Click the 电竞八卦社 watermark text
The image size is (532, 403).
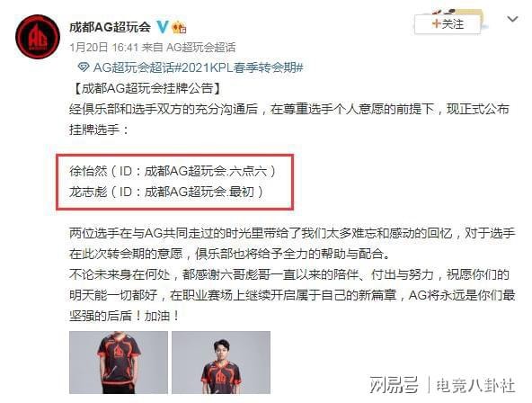475,385
